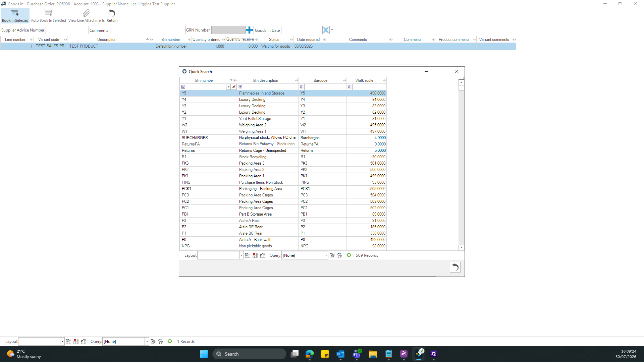Image resolution: width=644 pixels, height=362 pixels.
Task: Select the Y4 Luxury Decking row
Action: click(283, 100)
